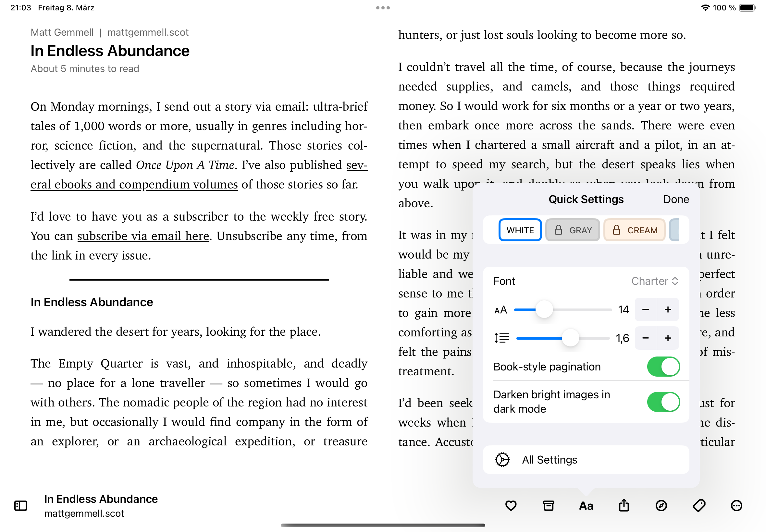
Task: Select the partially visible blue theme
Action: pos(674,230)
